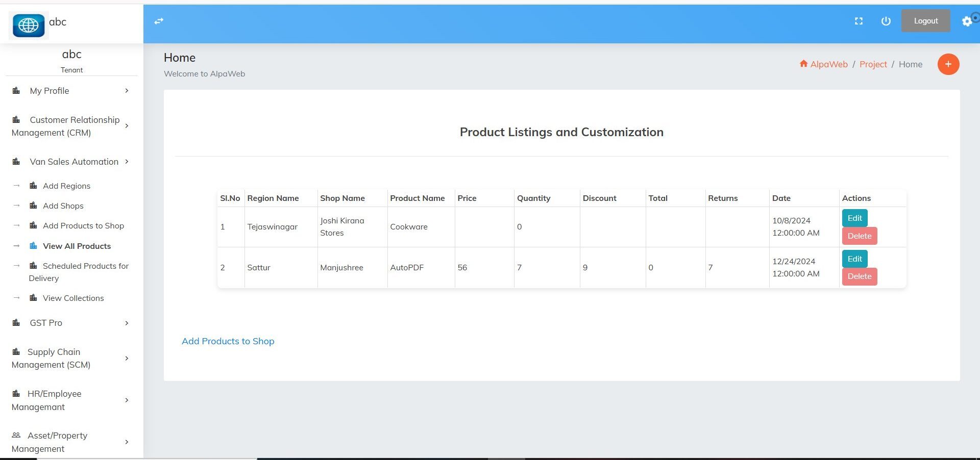Click the Project breadcrumb link
The image size is (980, 460).
873,64
